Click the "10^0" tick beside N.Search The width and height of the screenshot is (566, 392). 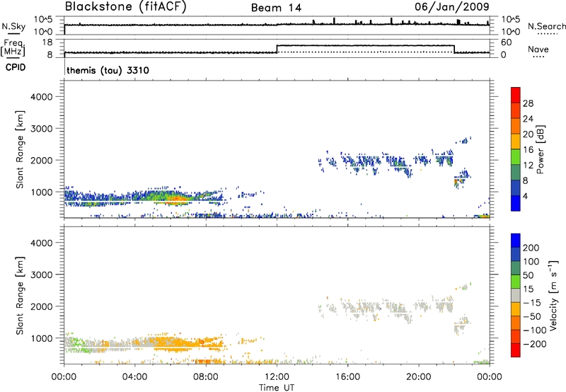point(510,32)
